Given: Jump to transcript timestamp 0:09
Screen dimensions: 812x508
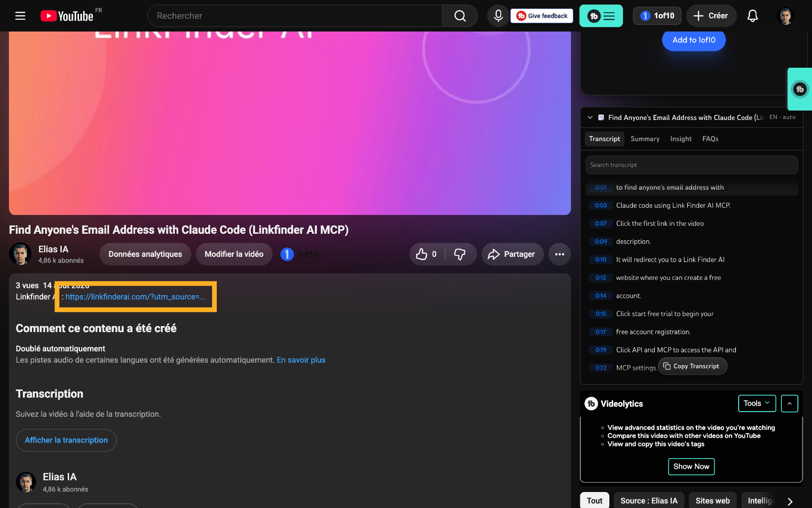Looking at the screenshot, I should point(601,242).
